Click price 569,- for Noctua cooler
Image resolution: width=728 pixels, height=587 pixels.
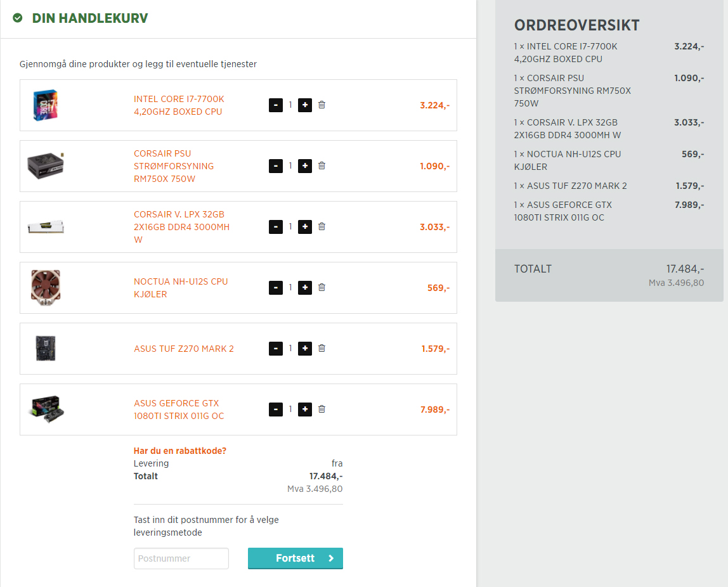(438, 288)
